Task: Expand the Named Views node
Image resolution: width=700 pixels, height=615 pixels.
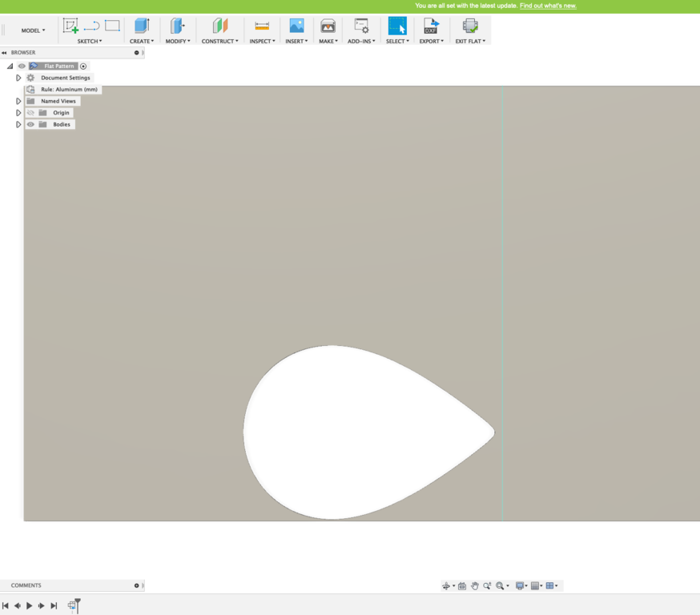Action: [18, 102]
